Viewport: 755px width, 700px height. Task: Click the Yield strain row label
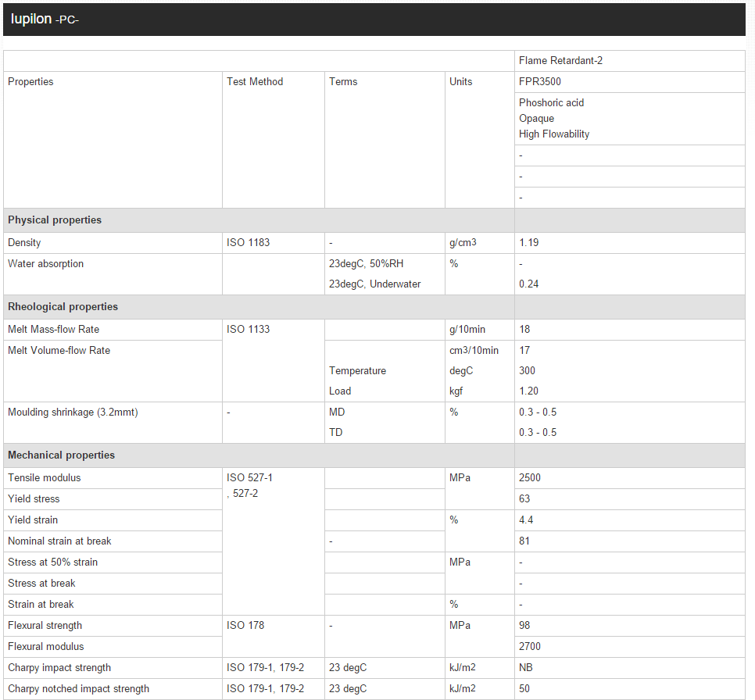point(33,520)
